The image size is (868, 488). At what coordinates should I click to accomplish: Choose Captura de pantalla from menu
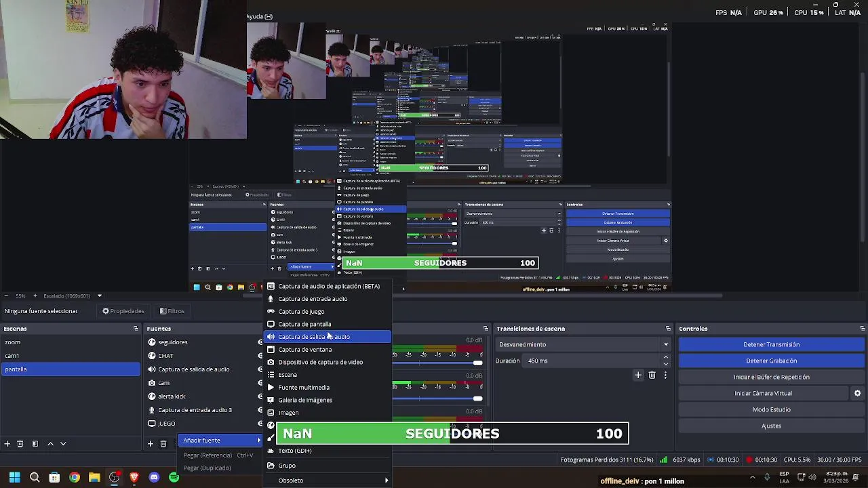pyautogui.click(x=328, y=324)
